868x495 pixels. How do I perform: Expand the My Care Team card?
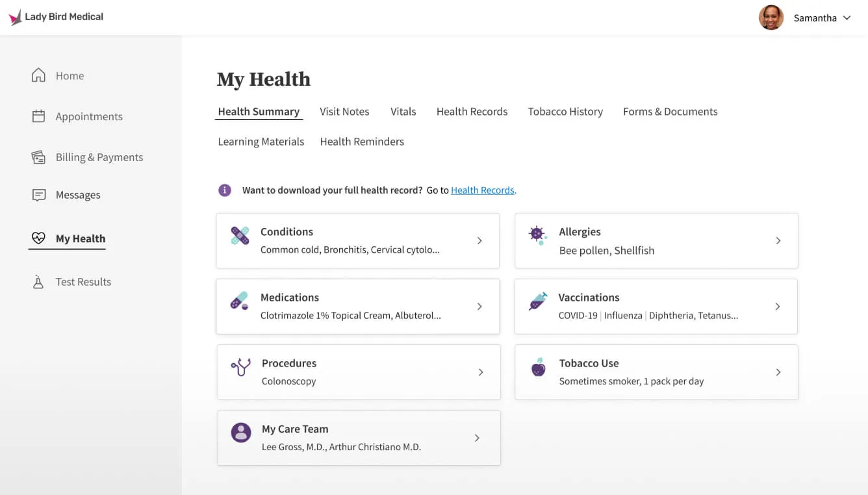tap(479, 437)
